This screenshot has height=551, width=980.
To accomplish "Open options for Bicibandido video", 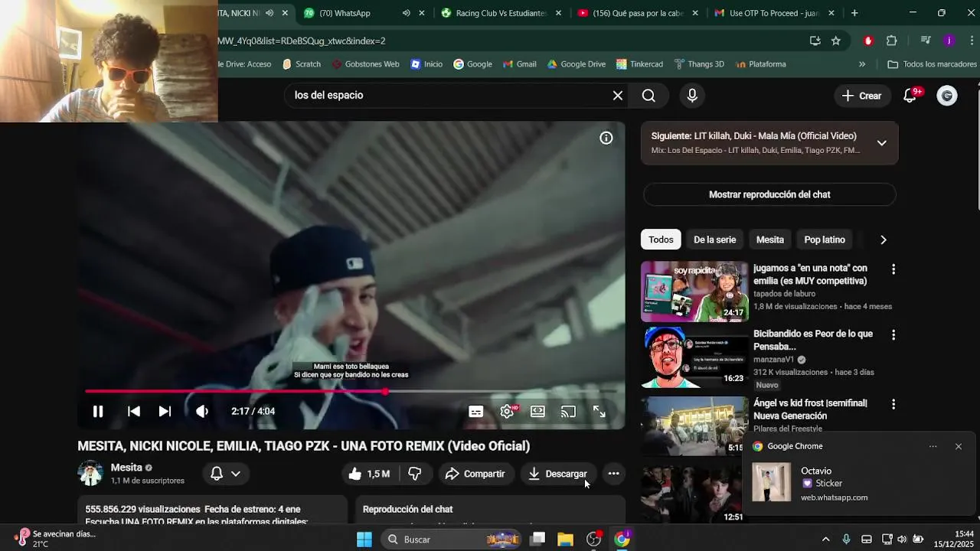I will pyautogui.click(x=893, y=335).
